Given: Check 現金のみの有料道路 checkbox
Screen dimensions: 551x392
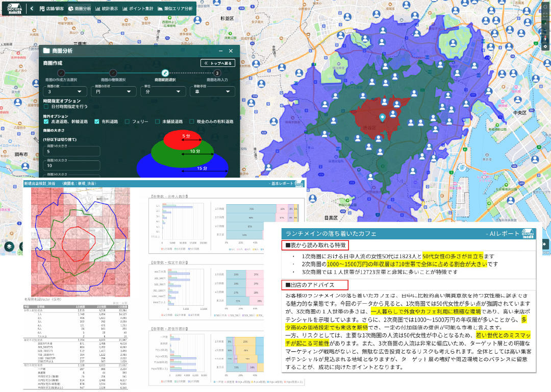Looking at the screenshot, I should [x=191, y=121].
